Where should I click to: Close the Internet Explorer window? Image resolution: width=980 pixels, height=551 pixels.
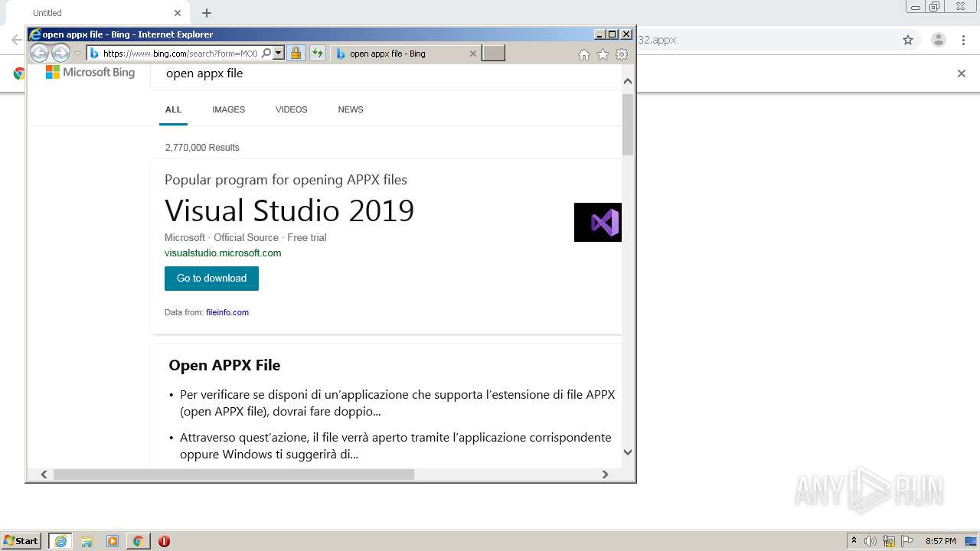point(626,34)
